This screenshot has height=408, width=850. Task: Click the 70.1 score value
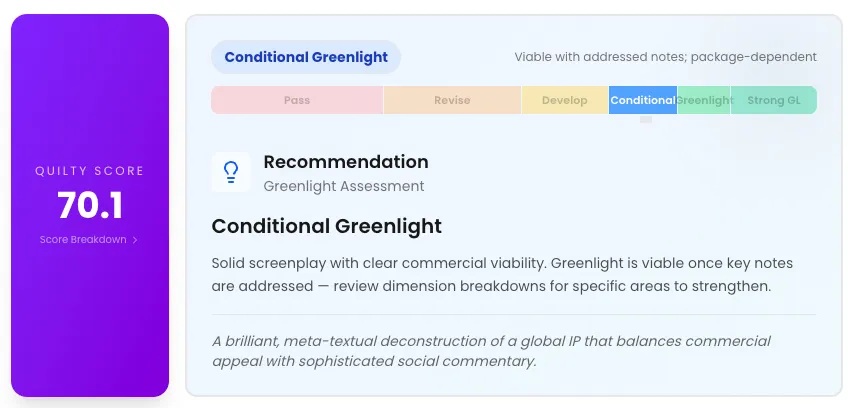tap(90, 205)
